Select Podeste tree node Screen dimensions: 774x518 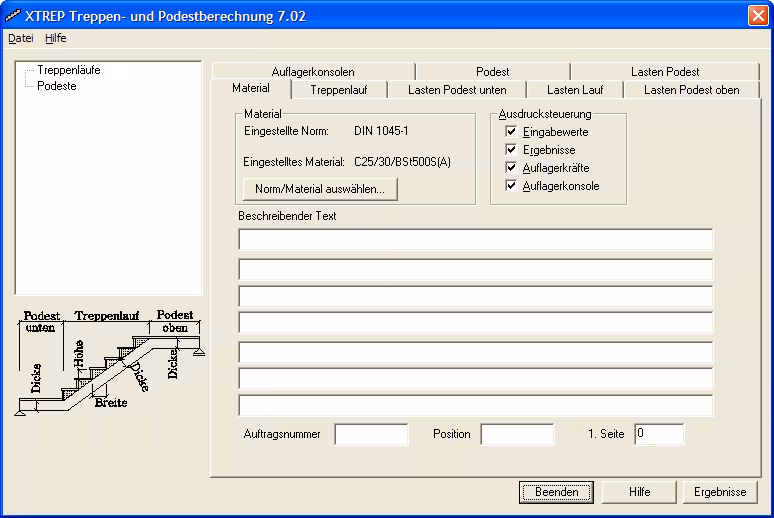(x=56, y=86)
